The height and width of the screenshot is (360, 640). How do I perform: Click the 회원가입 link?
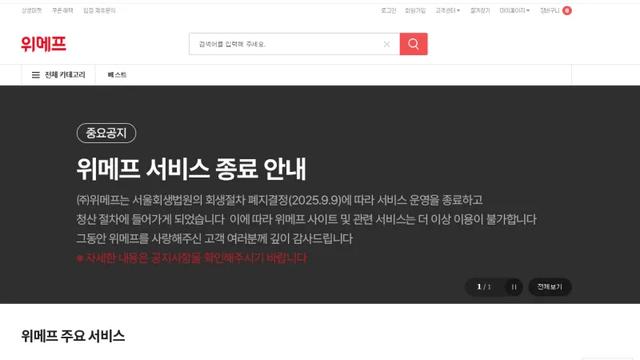415,11
